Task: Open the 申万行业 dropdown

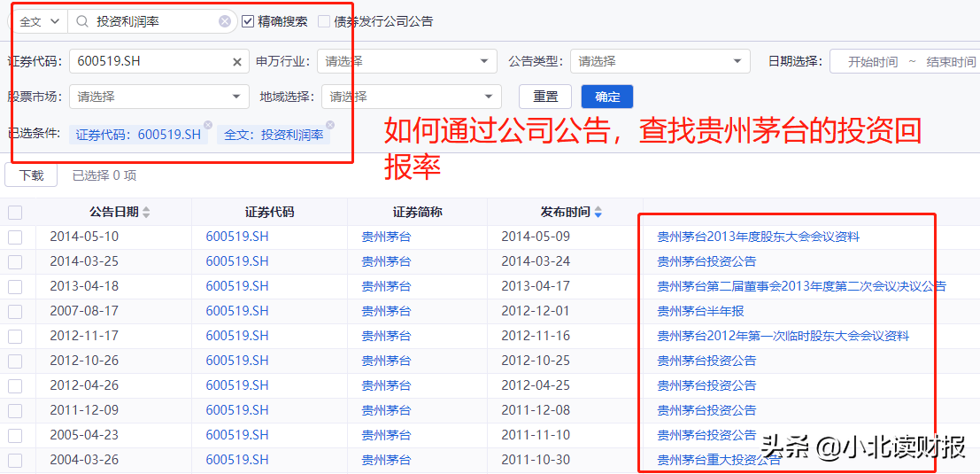Action: point(407,62)
